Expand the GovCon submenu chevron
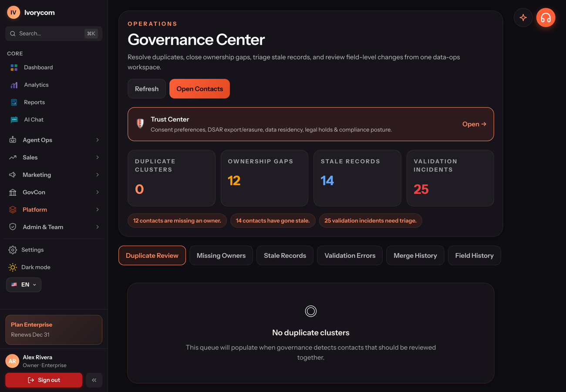The width and height of the screenshot is (566, 392). coord(98,192)
